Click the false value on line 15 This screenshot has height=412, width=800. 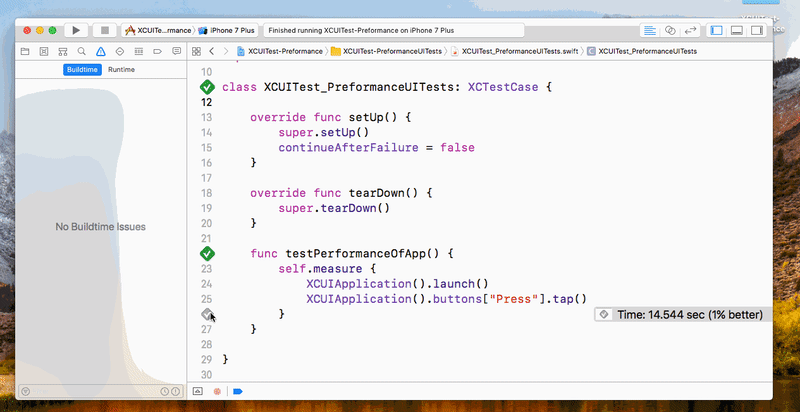click(x=458, y=148)
